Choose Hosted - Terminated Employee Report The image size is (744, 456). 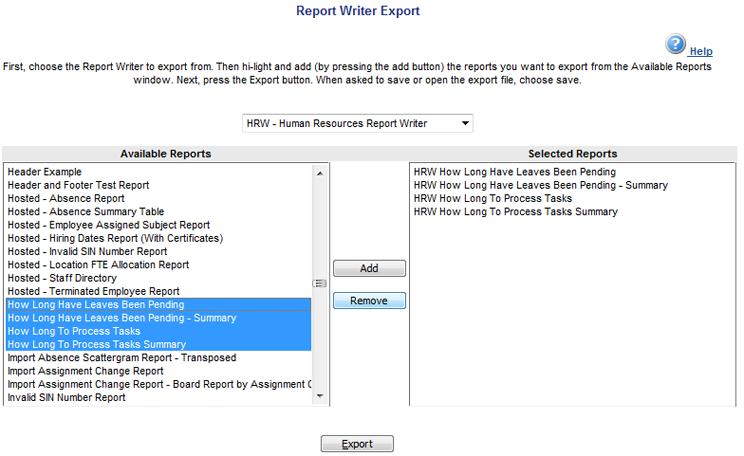click(x=93, y=291)
